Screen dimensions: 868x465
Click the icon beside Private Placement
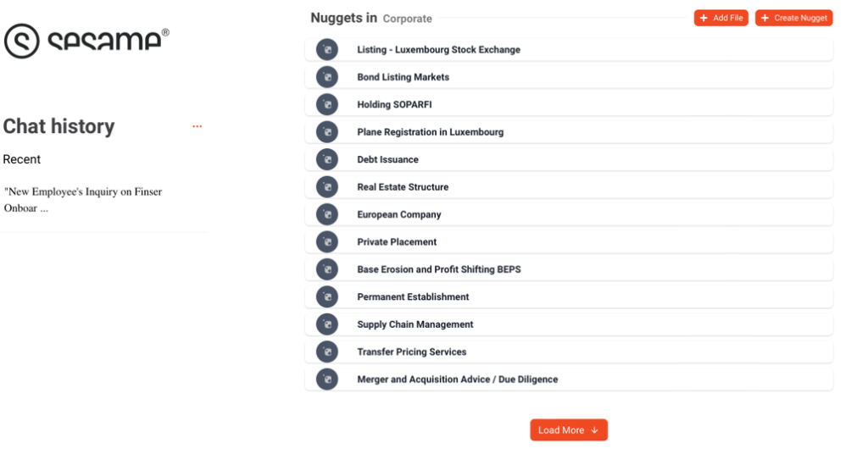click(x=327, y=242)
